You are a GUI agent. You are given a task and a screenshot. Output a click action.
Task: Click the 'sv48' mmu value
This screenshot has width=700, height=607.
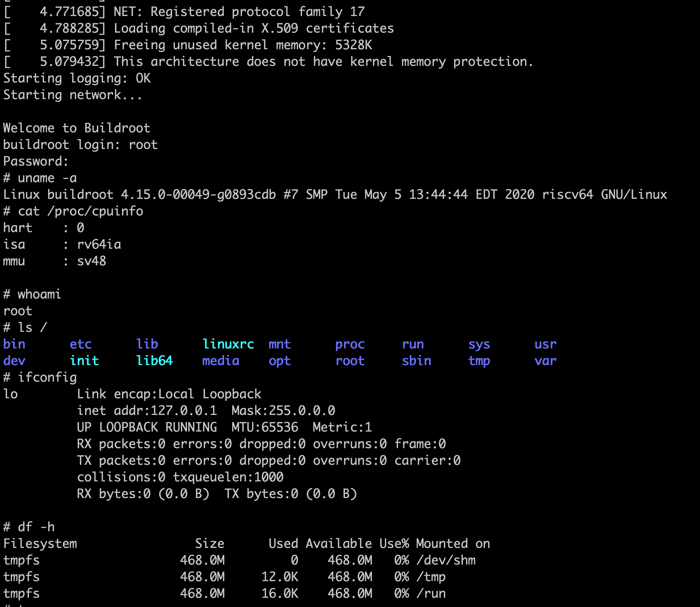coord(91,261)
